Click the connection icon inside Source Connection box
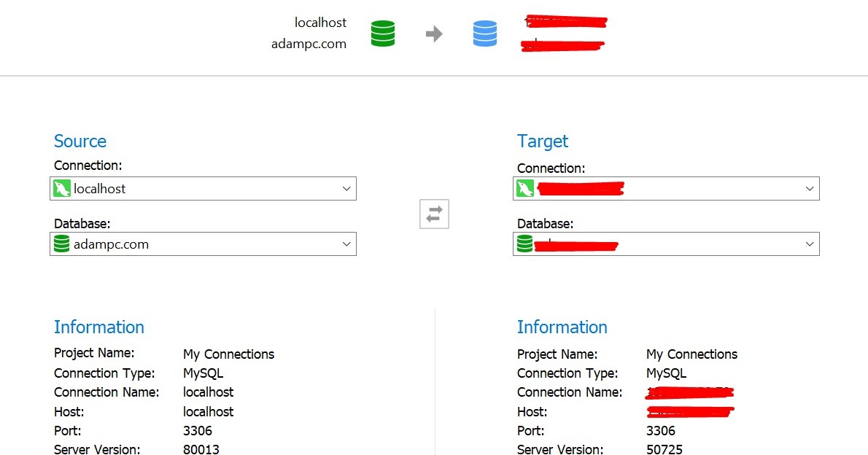 click(x=63, y=188)
